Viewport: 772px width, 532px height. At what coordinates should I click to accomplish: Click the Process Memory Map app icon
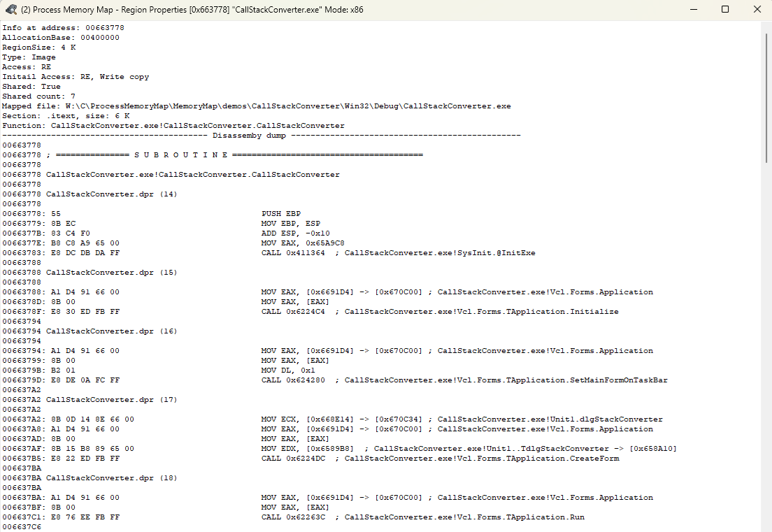pyautogui.click(x=10, y=9)
